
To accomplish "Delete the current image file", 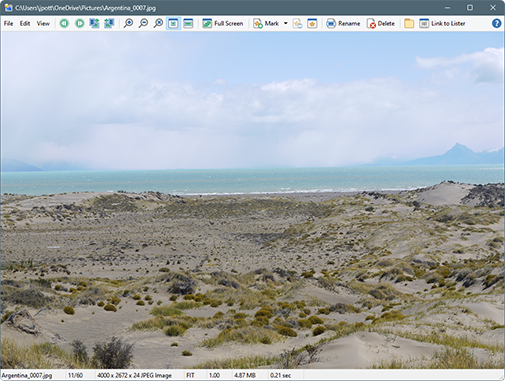I will [x=381, y=23].
